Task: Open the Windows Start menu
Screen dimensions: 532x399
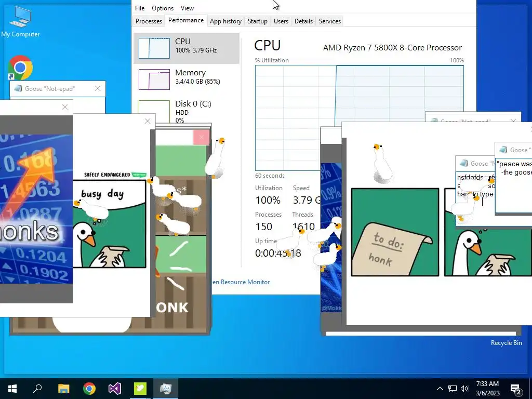Action: pos(12,389)
